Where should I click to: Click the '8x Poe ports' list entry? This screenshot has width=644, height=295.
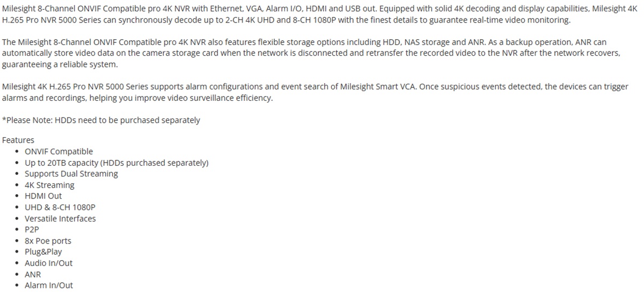click(x=48, y=241)
